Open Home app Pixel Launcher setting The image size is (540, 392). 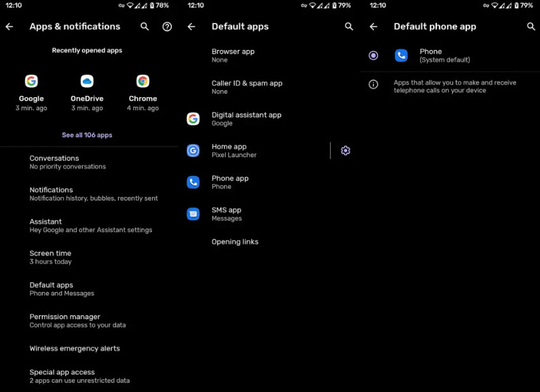256,151
